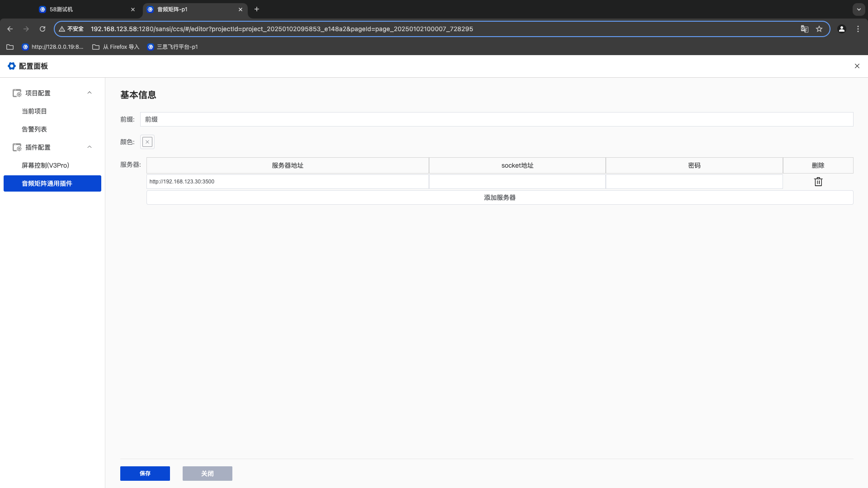
Task: Click the 插件配置 section icon
Action: [x=17, y=147]
